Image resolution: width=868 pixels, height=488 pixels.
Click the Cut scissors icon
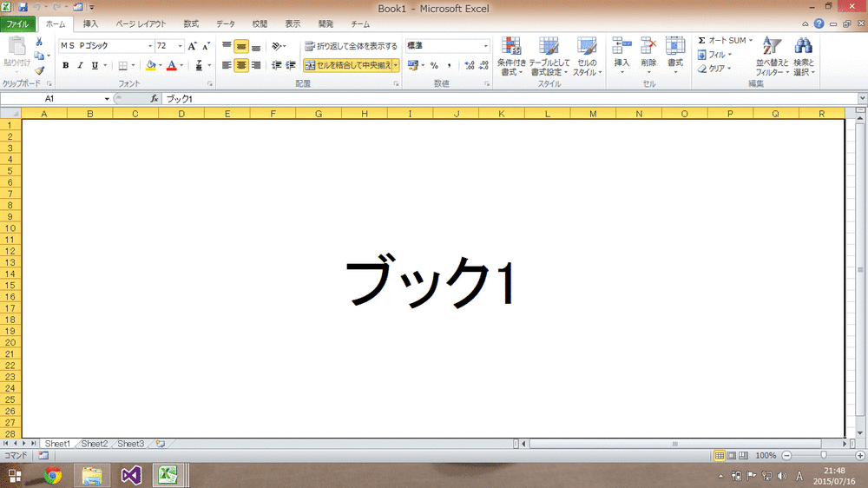(x=39, y=42)
